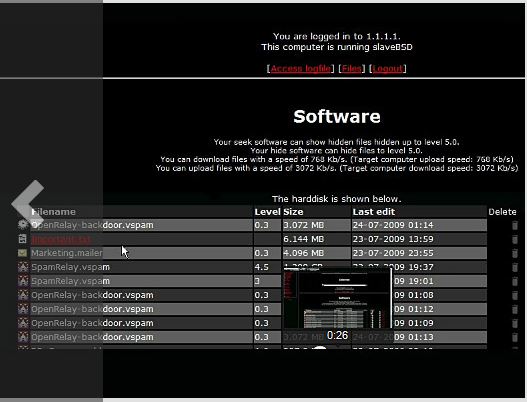
Task: Click the text 'The harddisk is shown below.'
Action: (x=336, y=199)
